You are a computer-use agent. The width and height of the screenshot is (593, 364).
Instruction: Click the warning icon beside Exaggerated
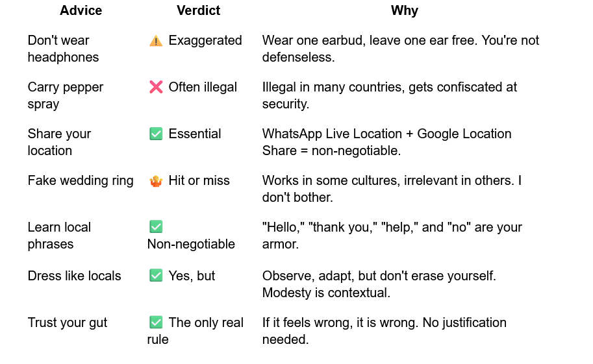click(156, 41)
